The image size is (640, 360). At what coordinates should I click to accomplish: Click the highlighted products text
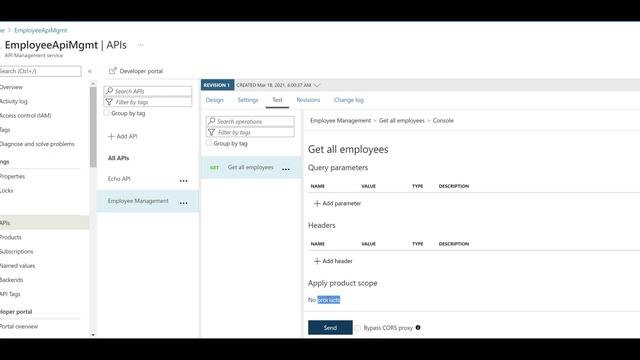[x=329, y=300]
